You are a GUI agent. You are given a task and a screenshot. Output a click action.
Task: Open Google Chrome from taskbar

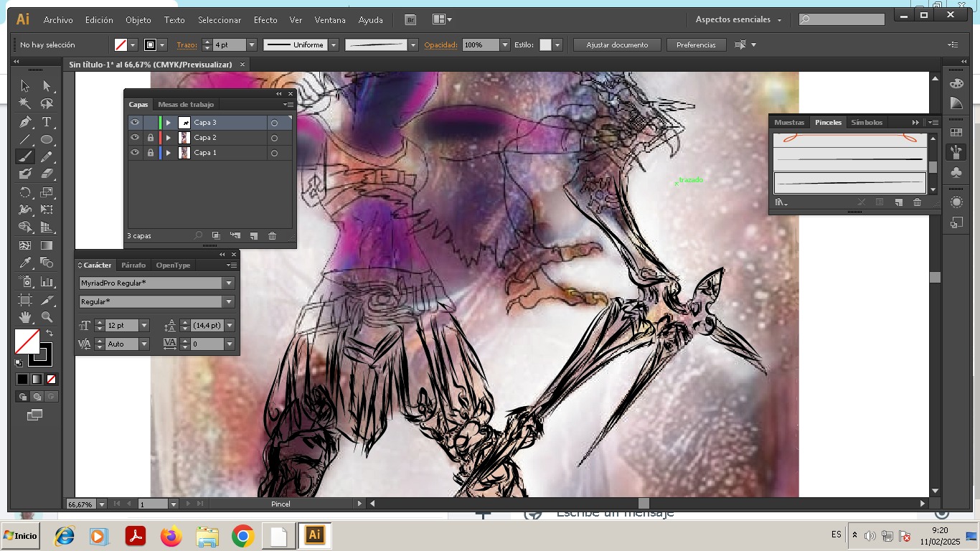[243, 536]
